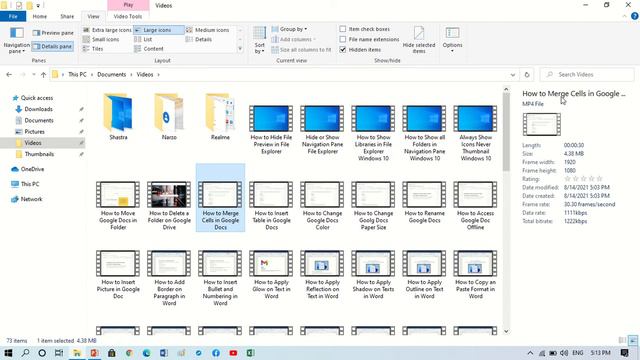Select How to Hide File Preview video
Screen dimensions: 640x360
coord(271,130)
